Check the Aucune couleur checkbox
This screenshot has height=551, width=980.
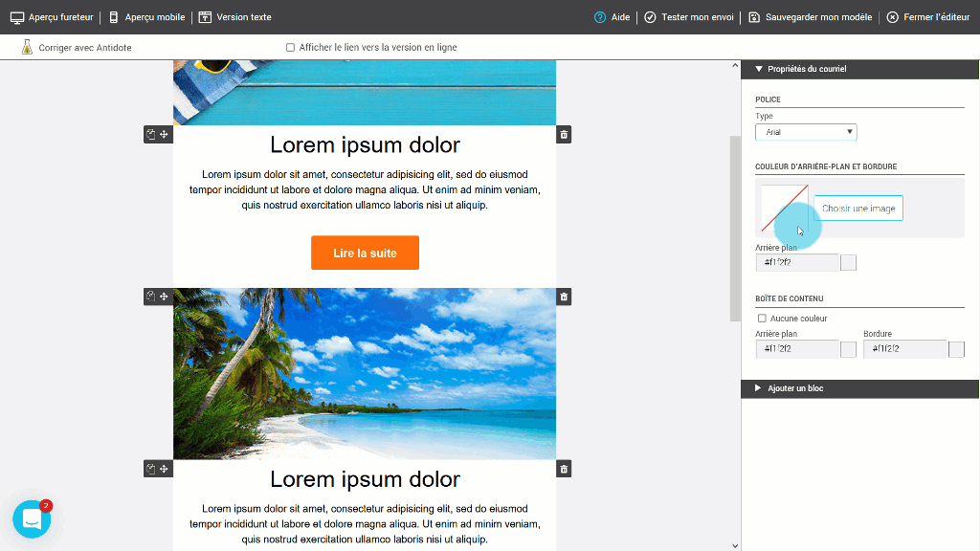click(762, 319)
